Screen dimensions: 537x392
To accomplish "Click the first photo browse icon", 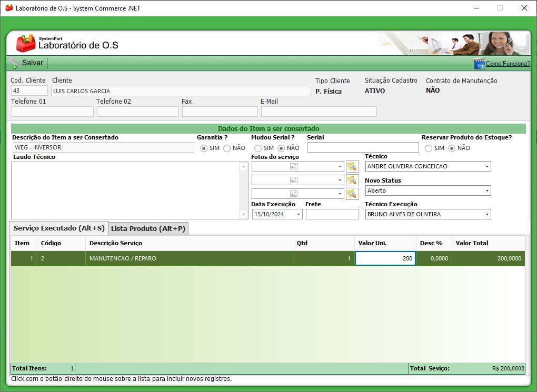I will (x=352, y=166).
